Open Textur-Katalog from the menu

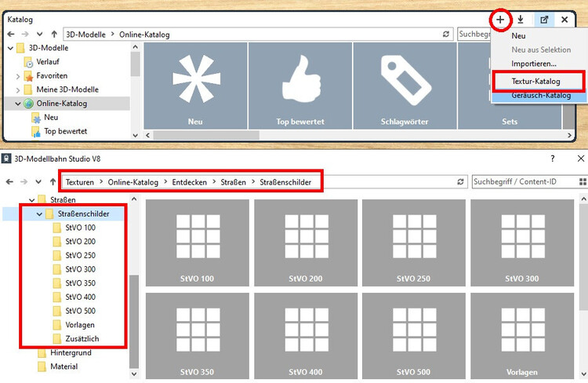pos(536,81)
